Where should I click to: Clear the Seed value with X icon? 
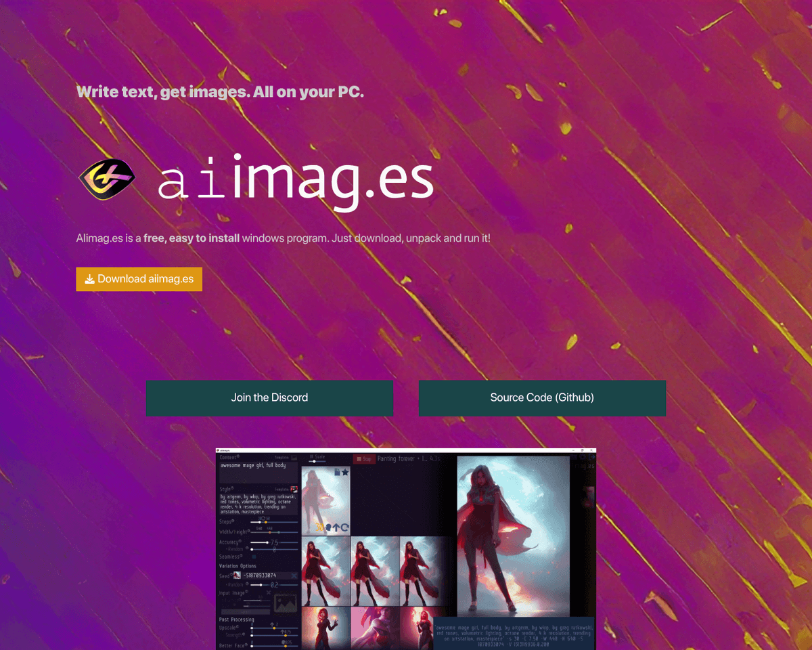coord(294,576)
